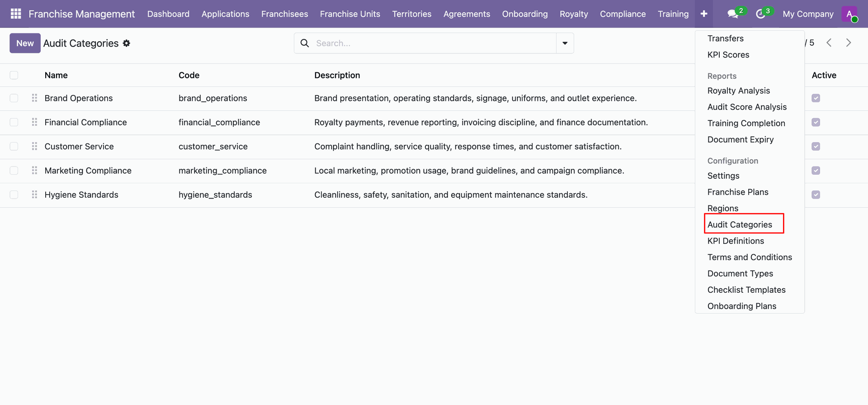Viewport: 868px width, 405px height.
Task: Grab drag handle of Brand Operations row
Action: click(x=34, y=98)
